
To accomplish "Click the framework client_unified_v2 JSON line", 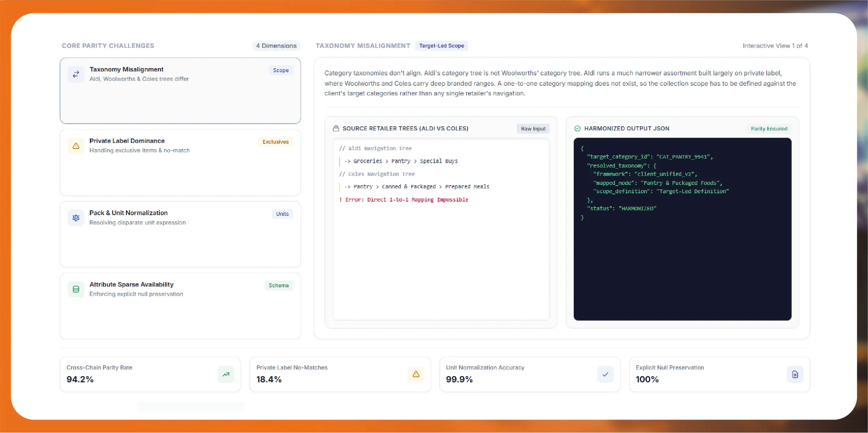I will [645, 174].
